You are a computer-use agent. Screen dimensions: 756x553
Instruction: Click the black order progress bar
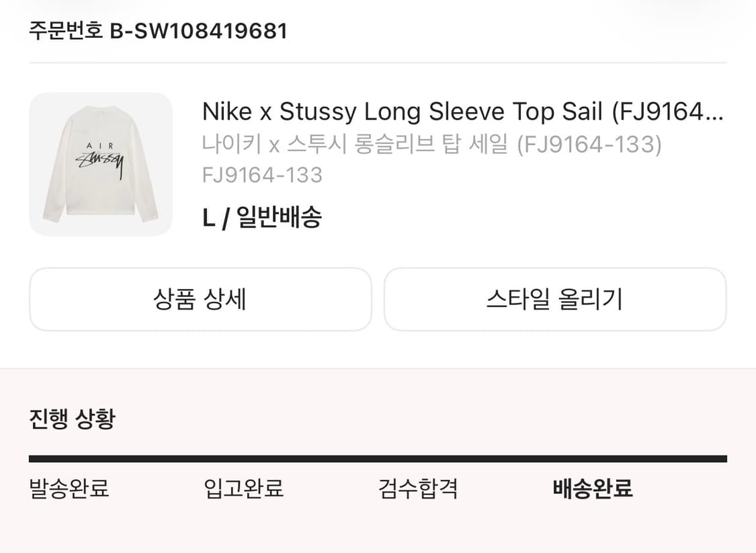(378, 459)
